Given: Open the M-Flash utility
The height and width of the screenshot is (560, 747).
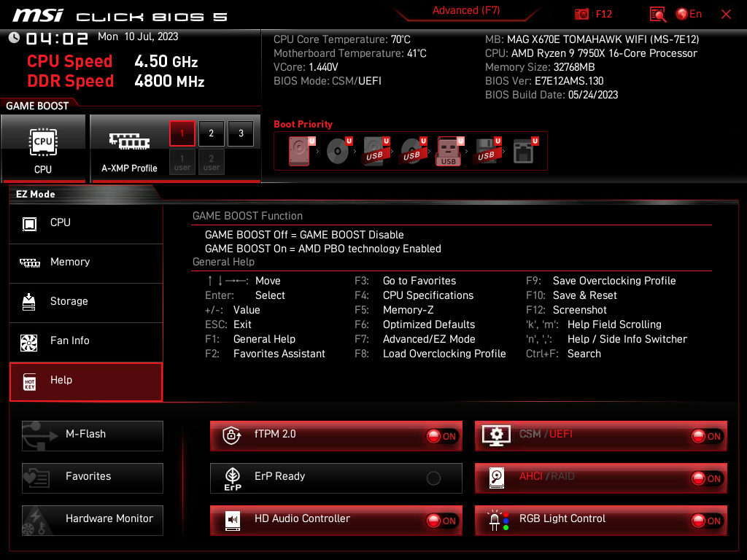Looking at the screenshot, I should click(93, 435).
